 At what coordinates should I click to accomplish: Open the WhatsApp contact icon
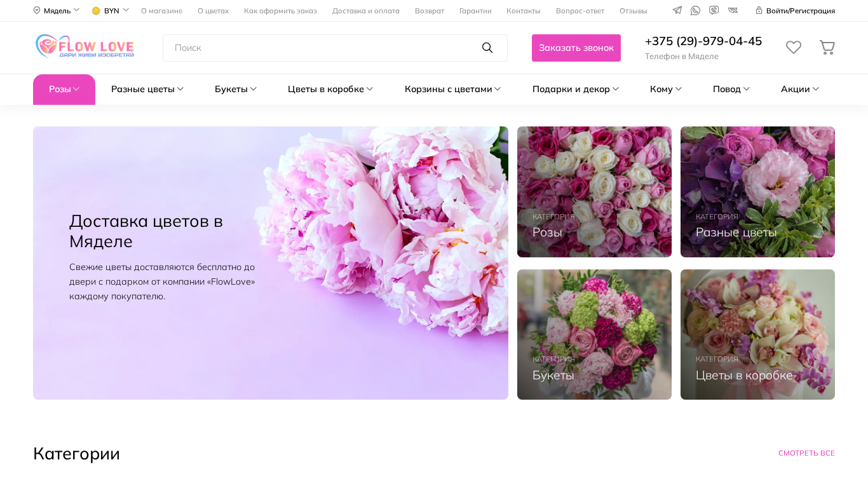[695, 10]
